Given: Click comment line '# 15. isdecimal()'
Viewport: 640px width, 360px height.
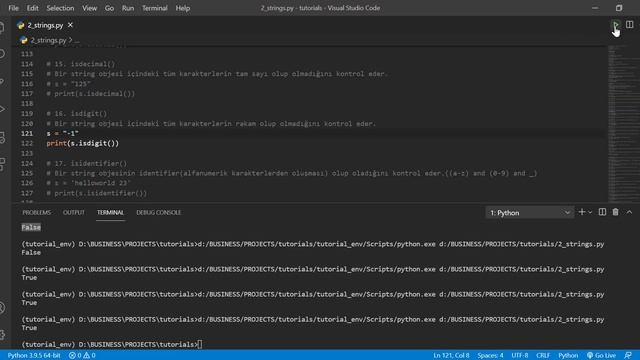Looking at the screenshot, I should (x=81, y=64).
